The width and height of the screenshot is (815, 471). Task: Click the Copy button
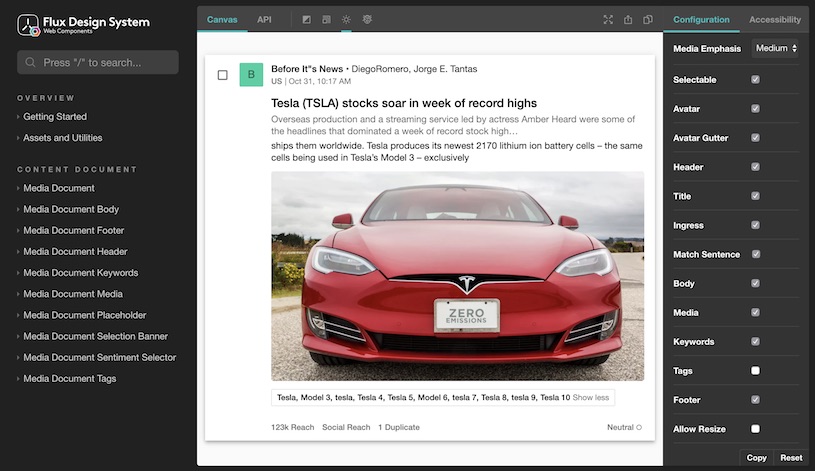[x=756, y=458]
